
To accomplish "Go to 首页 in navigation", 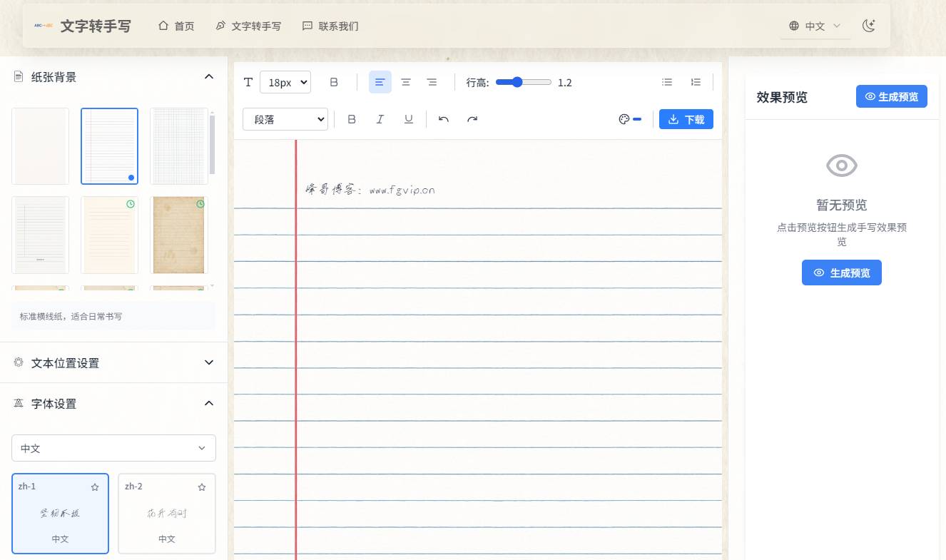I will tap(176, 26).
